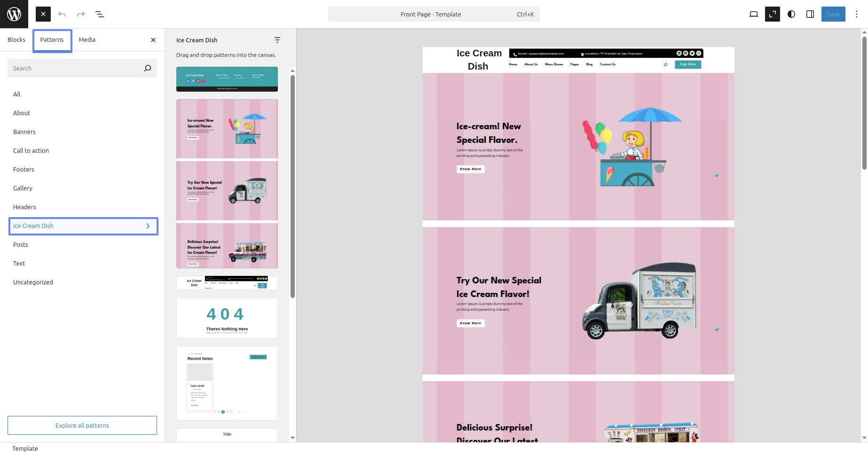Image resolution: width=868 pixels, height=454 pixels.
Task: Select the ice cream van image
Action: [639, 300]
